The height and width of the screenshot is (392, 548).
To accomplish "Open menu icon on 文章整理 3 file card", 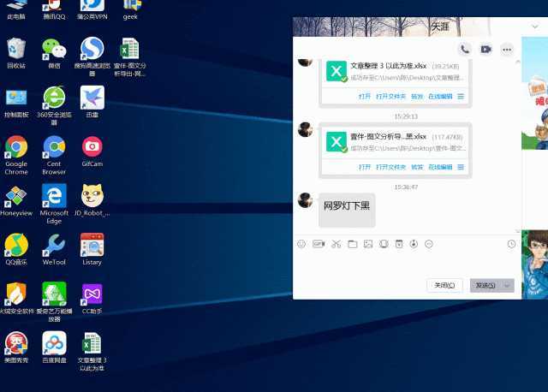I will click(461, 97).
